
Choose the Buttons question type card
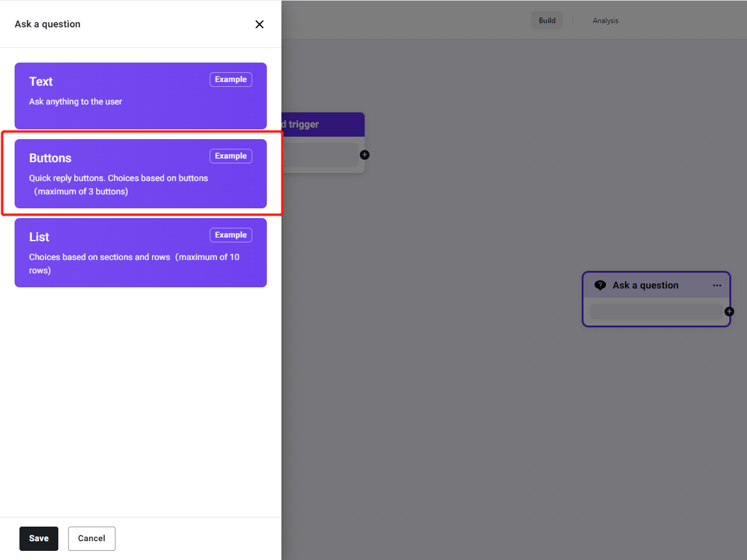coord(140,174)
